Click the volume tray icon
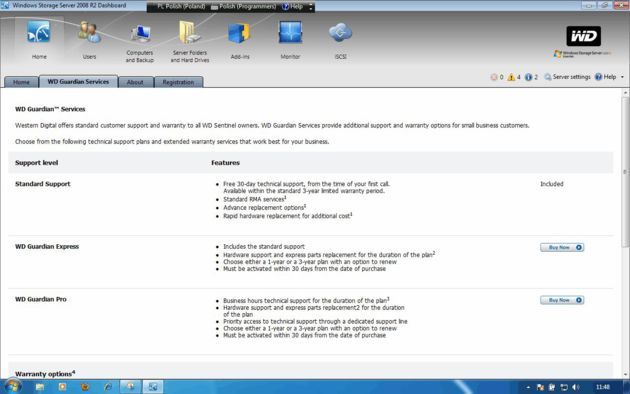 (x=576, y=387)
